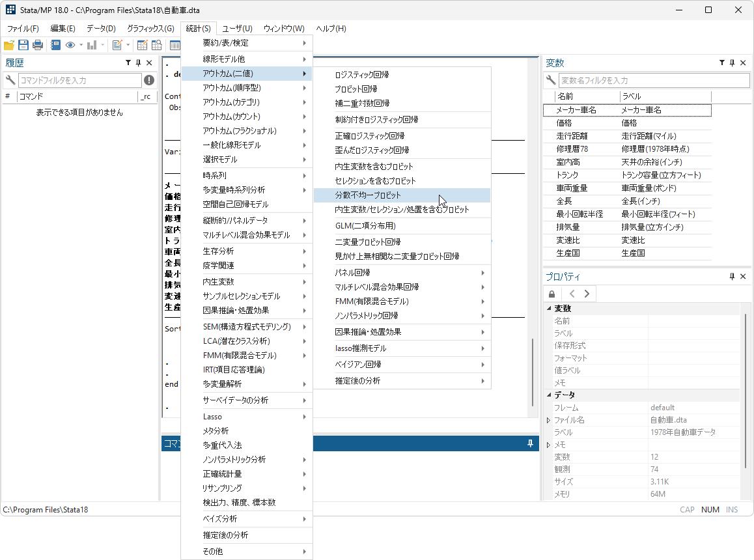
Task: Open the Viewer eye icon
Action: pos(71,45)
